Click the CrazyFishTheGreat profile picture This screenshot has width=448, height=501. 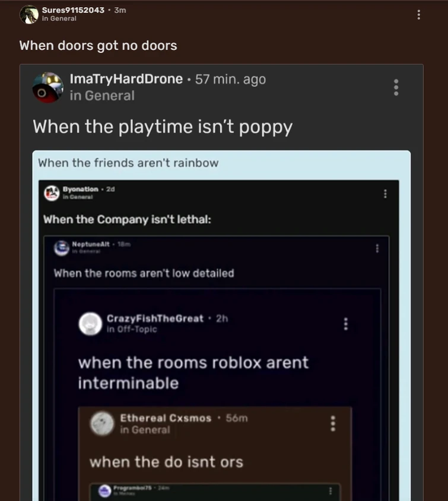pyautogui.click(x=91, y=324)
